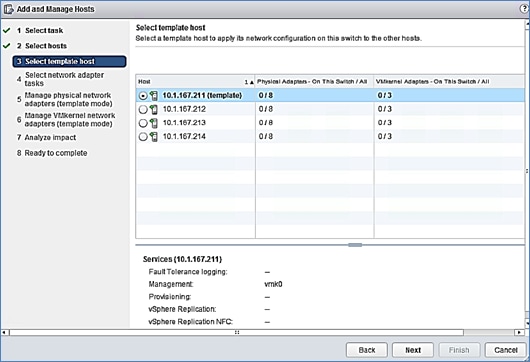The height and width of the screenshot is (362, 530).
Task: Open the help question mark icon
Action: 525,9
